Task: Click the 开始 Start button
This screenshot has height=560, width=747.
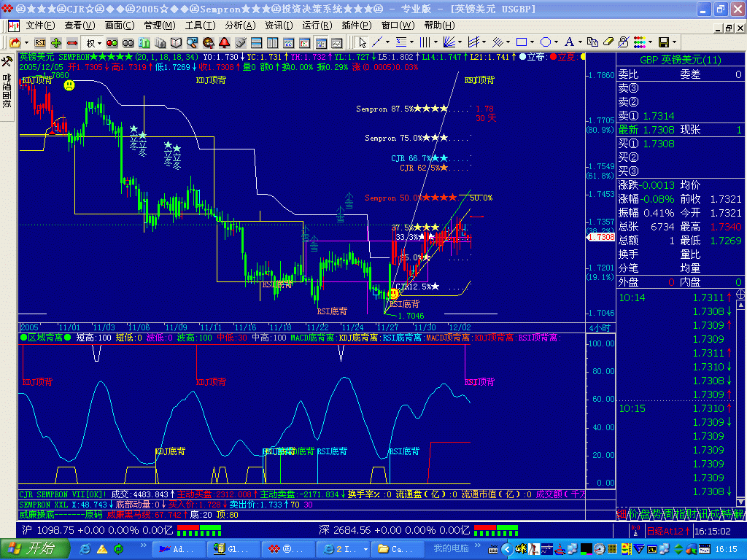Action: (35, 549)
